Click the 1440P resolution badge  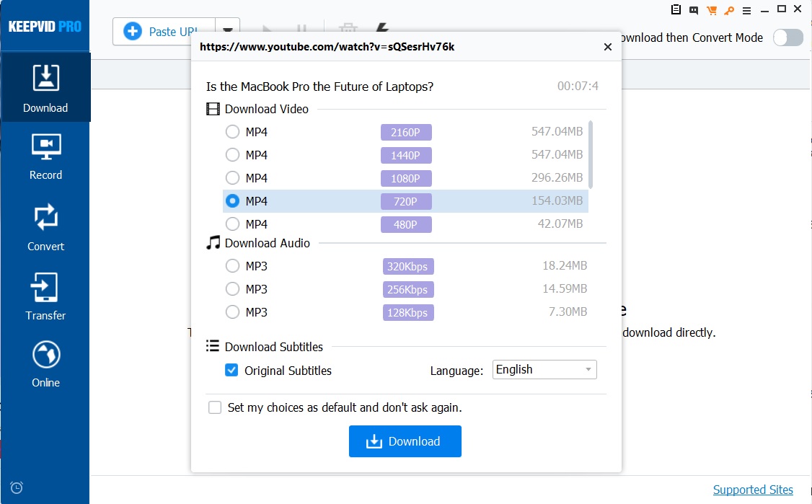[406, 156]
